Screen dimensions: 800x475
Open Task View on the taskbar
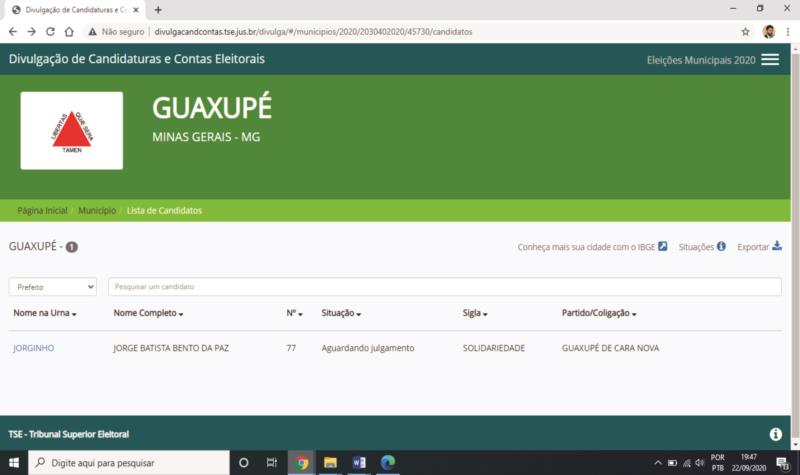click(x=272, y=463)
